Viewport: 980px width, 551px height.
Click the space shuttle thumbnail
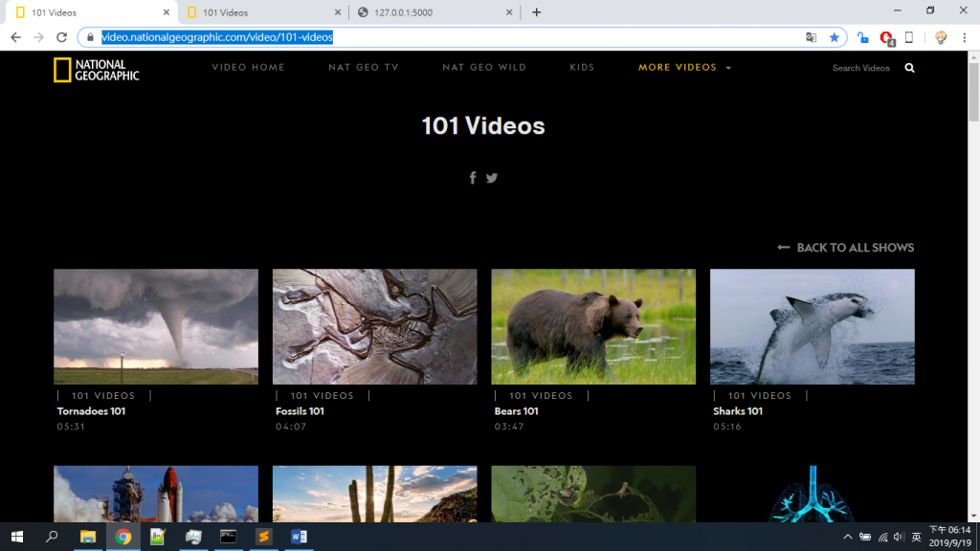pyautogui.click(x=156, y=494)
